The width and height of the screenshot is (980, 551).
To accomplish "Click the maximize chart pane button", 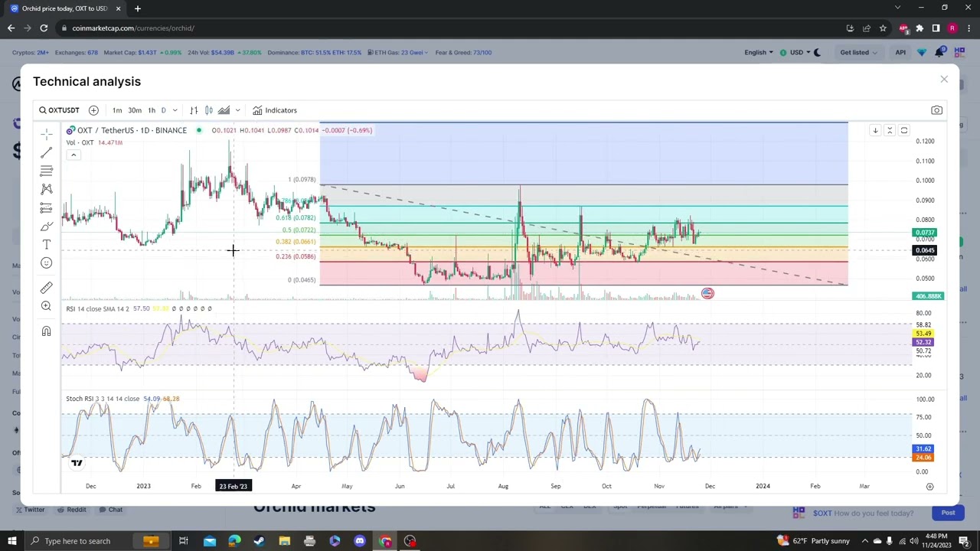I will [904, 130].
